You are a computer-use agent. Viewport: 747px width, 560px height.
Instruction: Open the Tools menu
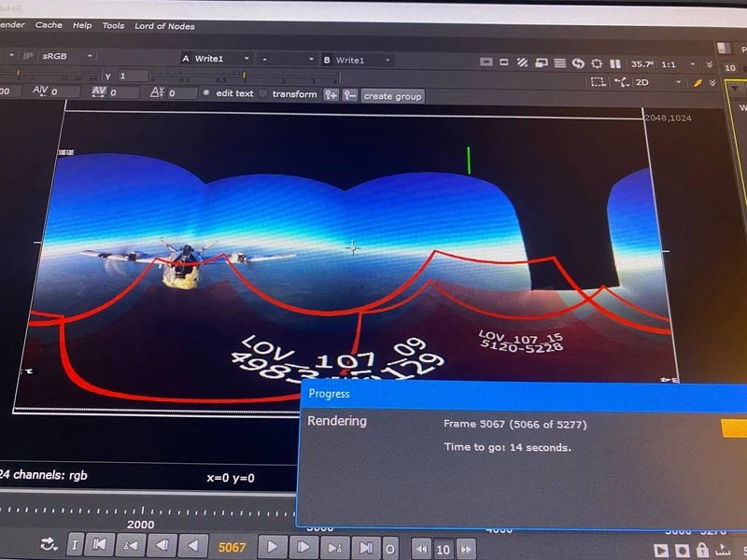[x=113, y=26]
